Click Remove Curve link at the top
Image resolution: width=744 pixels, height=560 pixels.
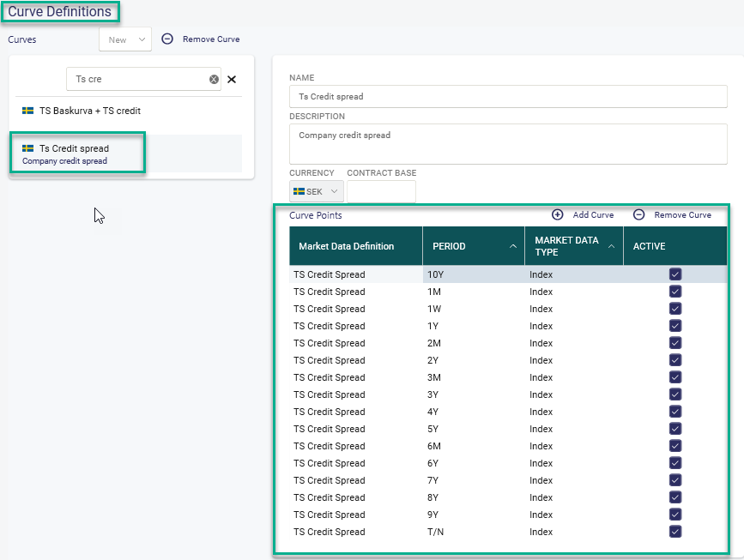pyautogui.click(x=211, y=39)
